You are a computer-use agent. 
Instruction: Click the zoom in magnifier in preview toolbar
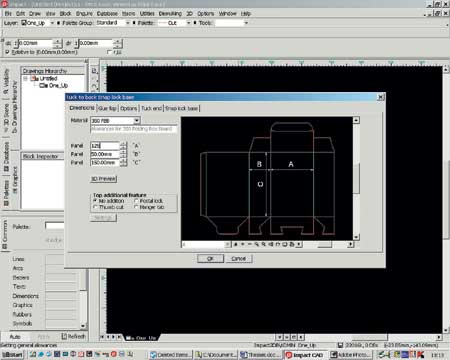256,245
